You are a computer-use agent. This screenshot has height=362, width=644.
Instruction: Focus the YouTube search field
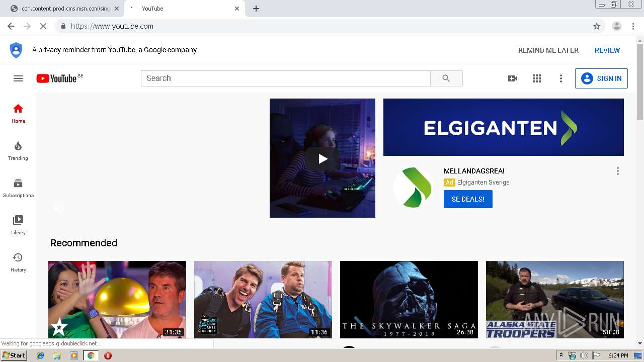point(286,78)
